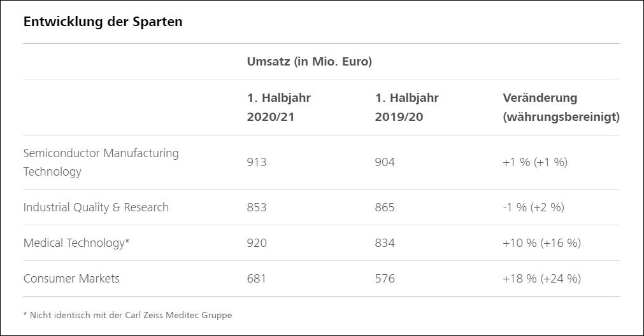The height and width of the screenshot is (336, 644).
Task: Click the Consumer Markets row label
Action: pos(71,279)
